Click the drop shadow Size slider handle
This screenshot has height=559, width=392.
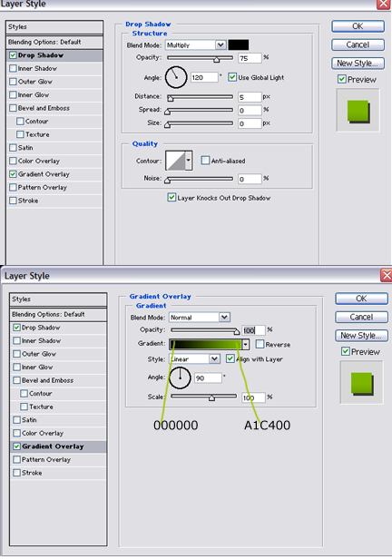[167, 125]
